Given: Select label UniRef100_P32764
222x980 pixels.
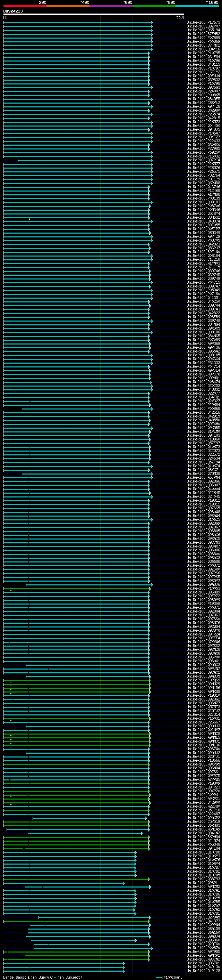Looking at the screenshot, I should (203, 175).
